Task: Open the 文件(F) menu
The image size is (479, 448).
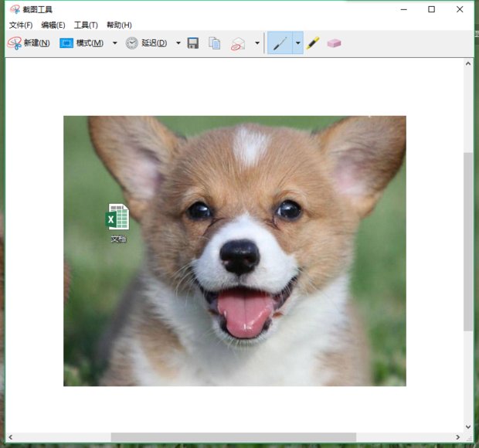Action: click(21, 25)
